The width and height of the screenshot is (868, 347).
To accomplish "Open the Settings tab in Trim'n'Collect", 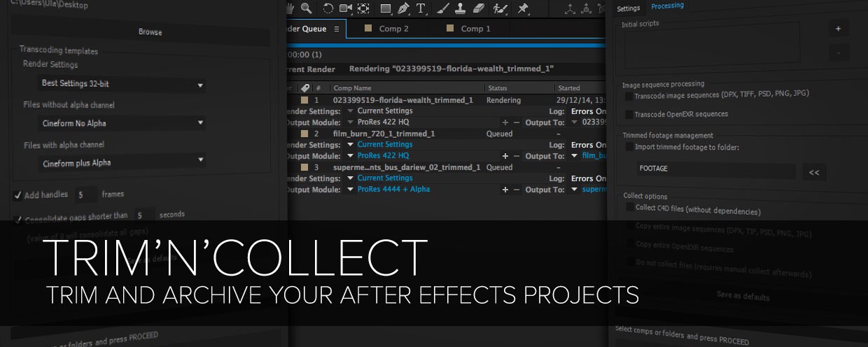I will (x=629, y=8).
